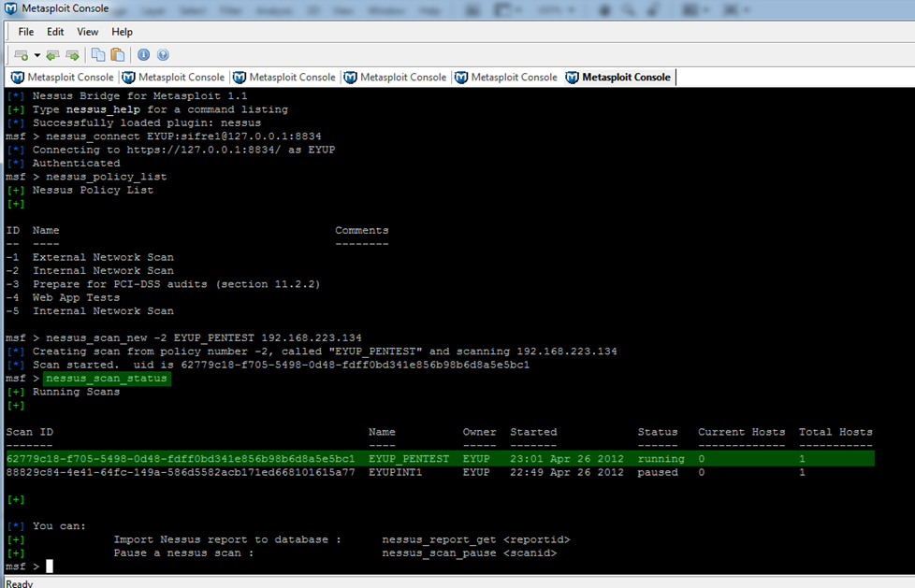Click the 'Owner' column header
The height and width of the screenshot is (588, 915).
tap(479, 432)
